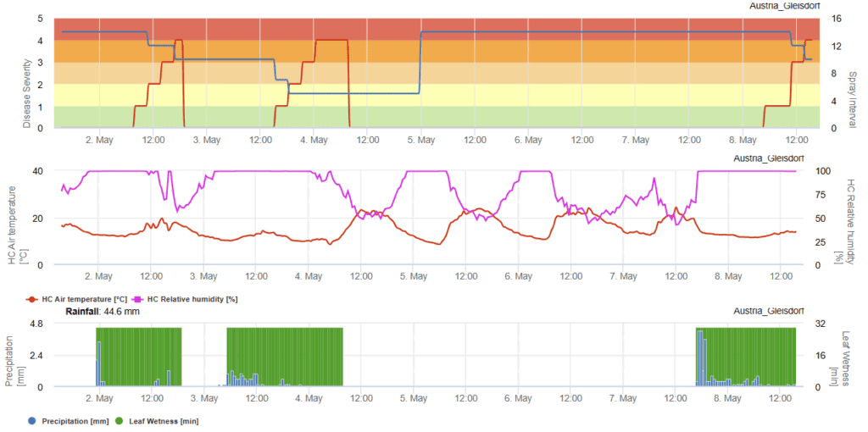Viewport: 868px width, 432px height.
Task: Click the blue Precipitation legend dot
Action: [x=31, y=420]
